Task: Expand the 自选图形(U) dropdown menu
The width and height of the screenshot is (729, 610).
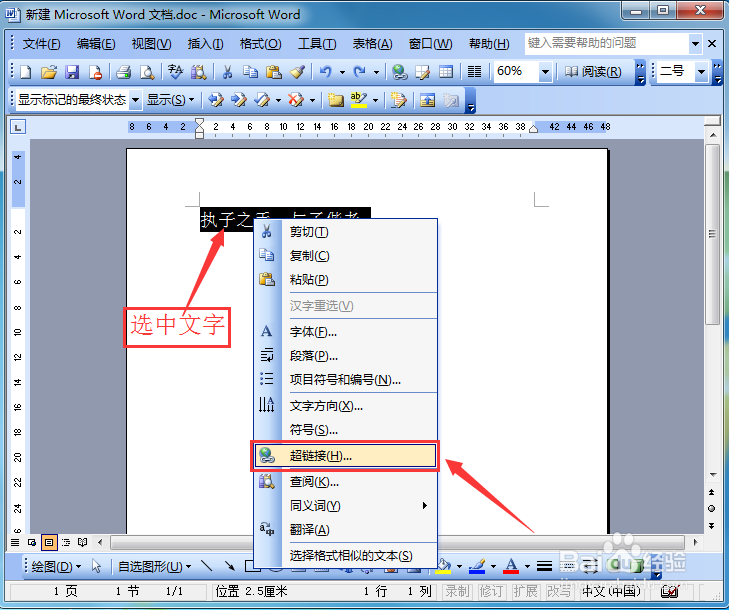Action: pos(154,566)
